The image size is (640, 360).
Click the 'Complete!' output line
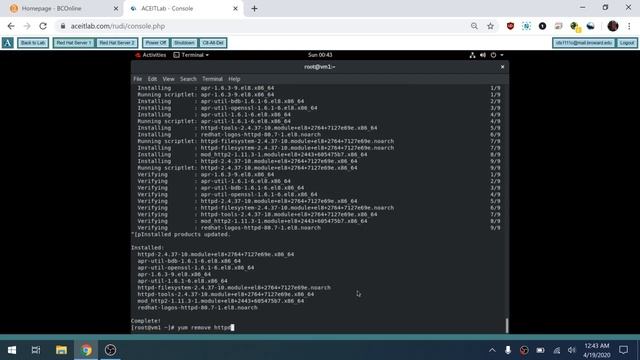[146, 321]
